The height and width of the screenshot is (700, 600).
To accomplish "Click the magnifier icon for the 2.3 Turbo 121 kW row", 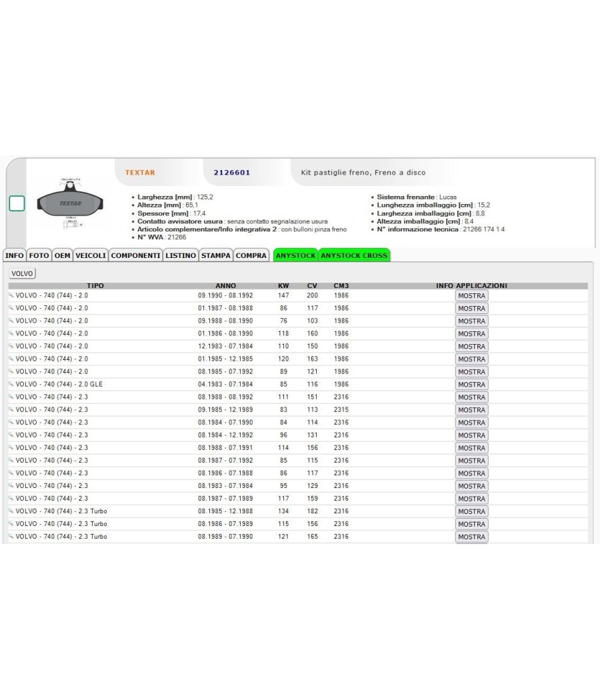I will (x=11, y=536).
